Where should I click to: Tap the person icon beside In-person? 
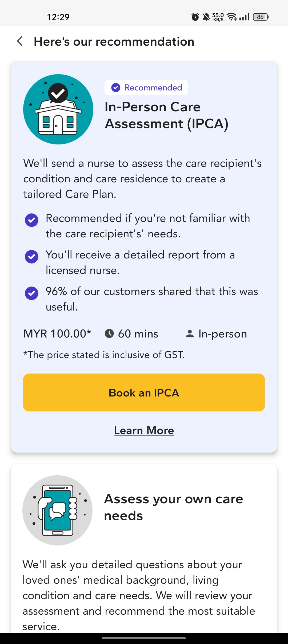tap(190, 333)
